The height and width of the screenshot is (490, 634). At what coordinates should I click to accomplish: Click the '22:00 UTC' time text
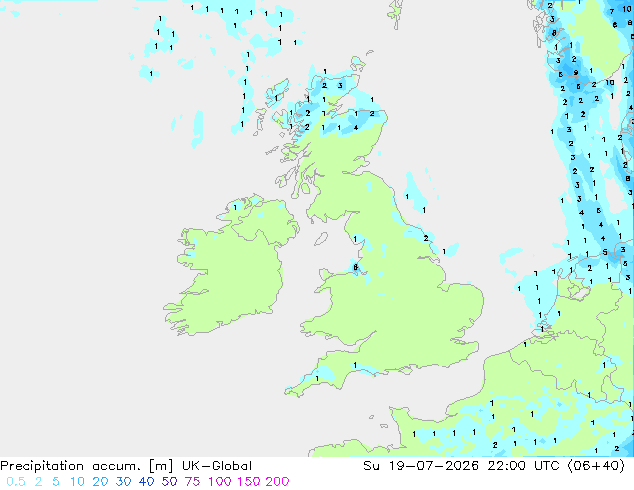[x=524, y=466]
